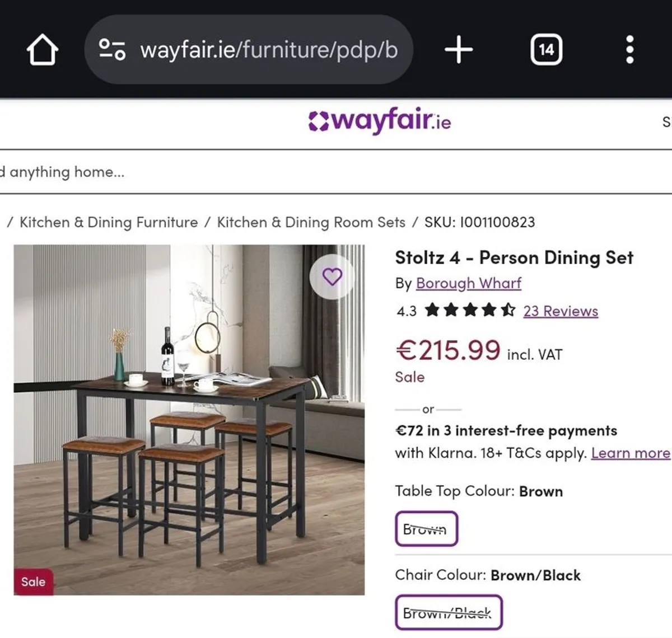Tap the wayfair.ie address bar URL

click(x=269, y=50)
